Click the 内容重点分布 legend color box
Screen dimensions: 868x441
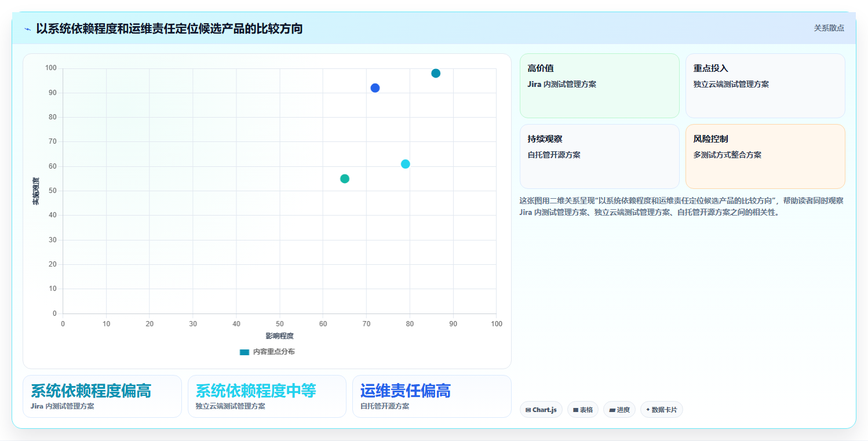click(245, 352)
